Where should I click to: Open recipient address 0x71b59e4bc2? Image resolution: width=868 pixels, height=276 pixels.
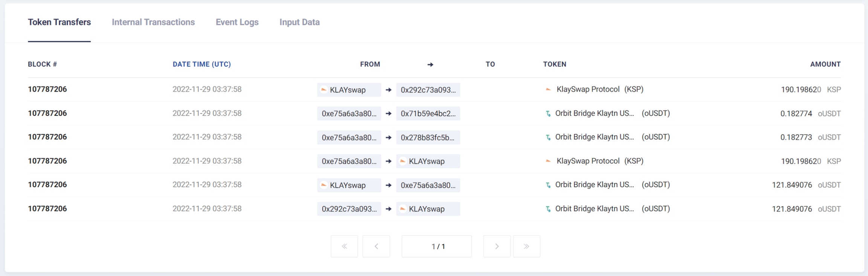pos(428,114)
